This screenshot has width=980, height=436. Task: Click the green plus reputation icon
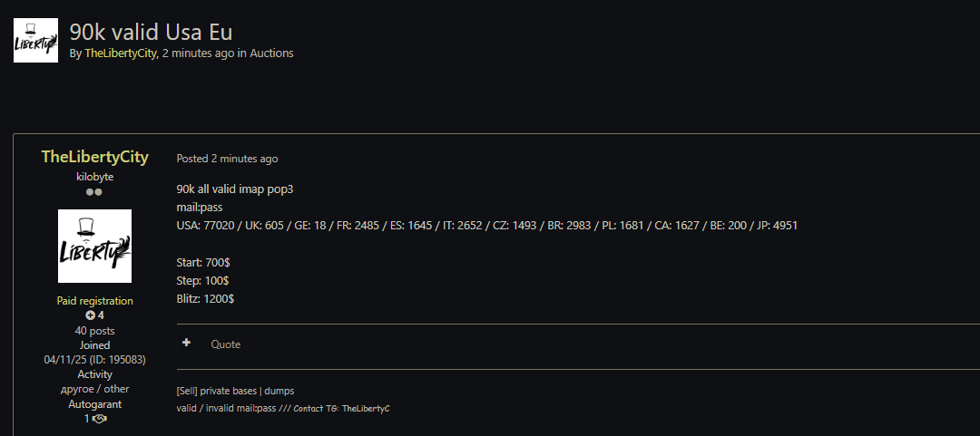pos(90,315)
